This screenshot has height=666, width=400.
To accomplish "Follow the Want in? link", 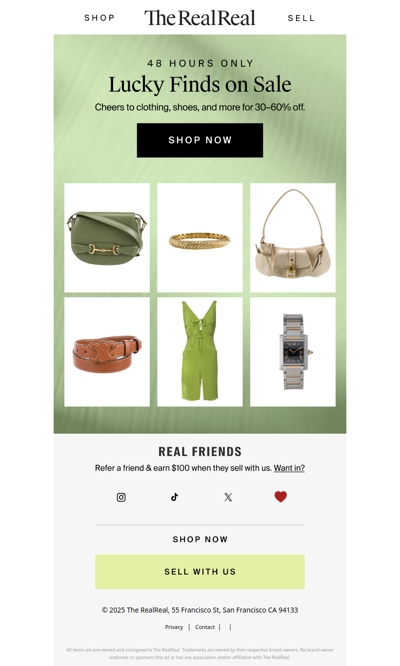I will pos(289,468).
